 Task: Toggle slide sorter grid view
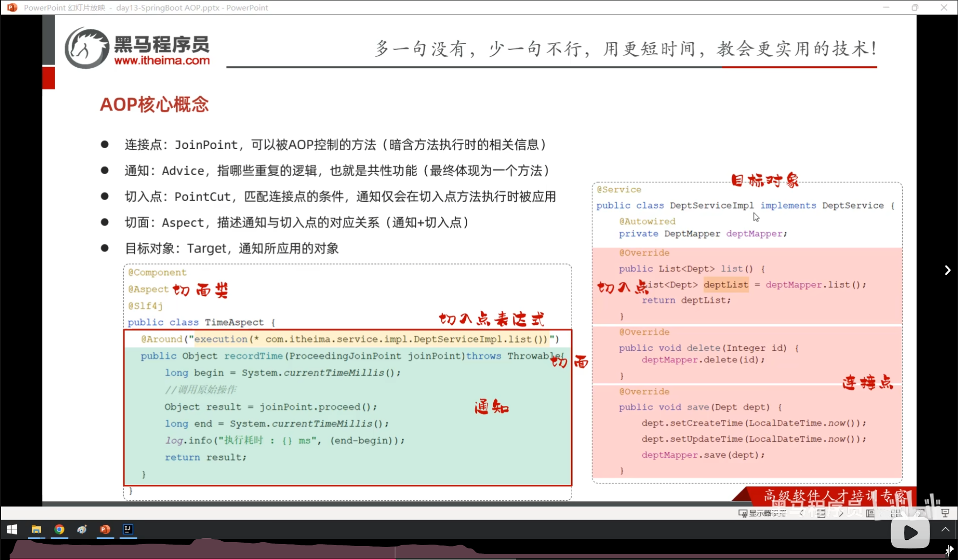tap(895, 513)
